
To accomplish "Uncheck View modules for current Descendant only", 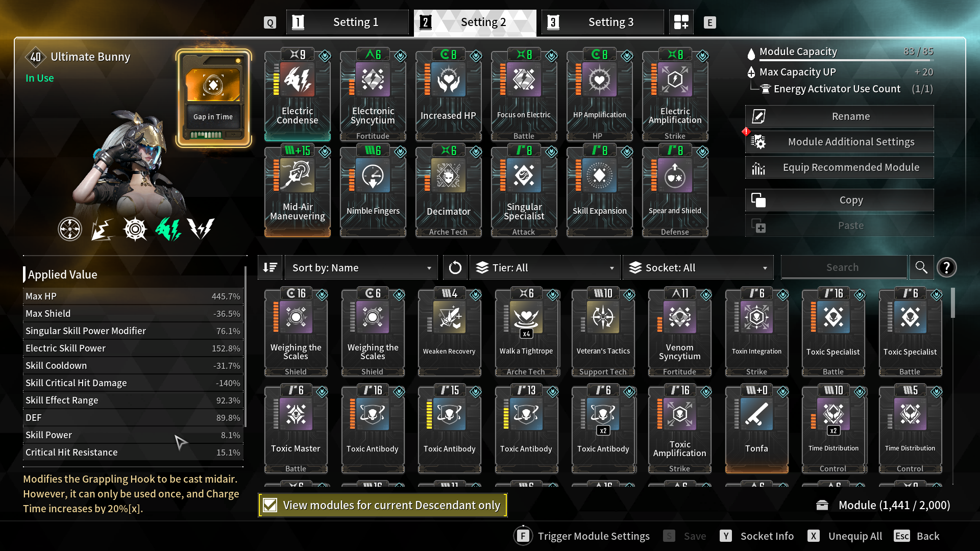I will click(x=270, y=505).
